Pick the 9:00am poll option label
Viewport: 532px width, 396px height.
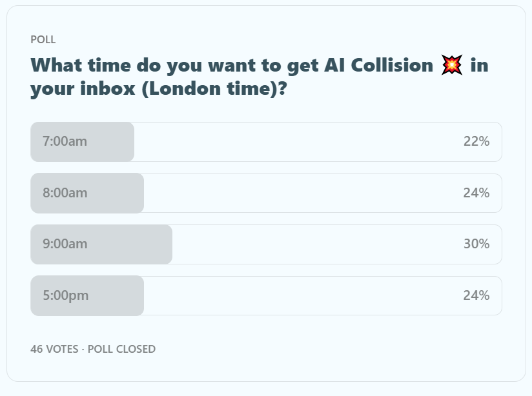click(x=65, y=244)
